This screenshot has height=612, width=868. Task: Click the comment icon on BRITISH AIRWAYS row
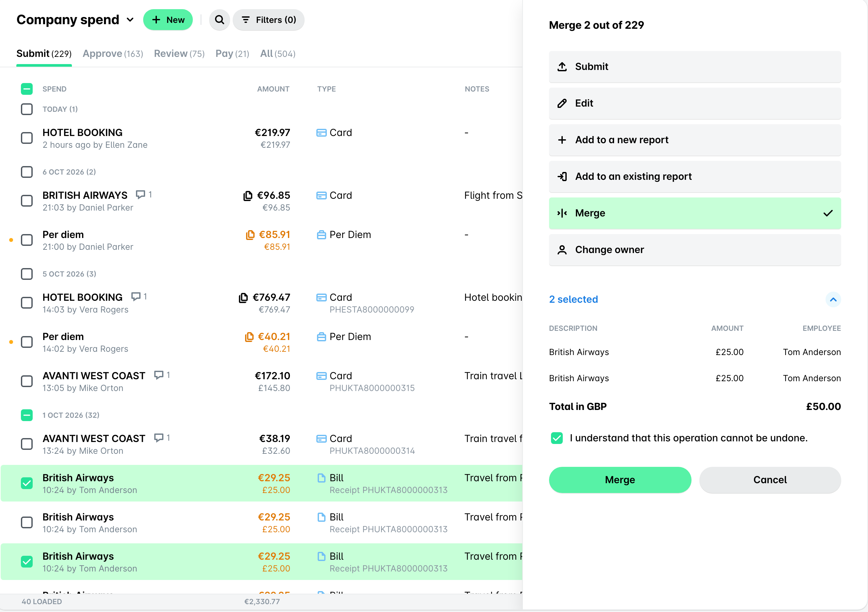tap(140, 195)
